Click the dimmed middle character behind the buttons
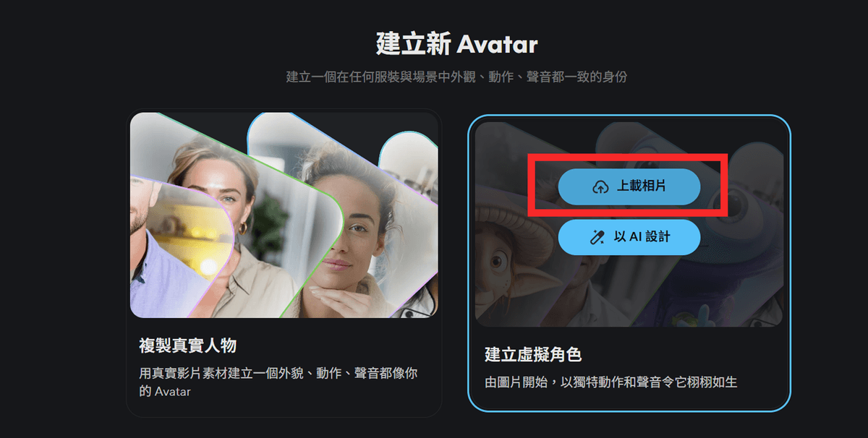 [628, 289]
